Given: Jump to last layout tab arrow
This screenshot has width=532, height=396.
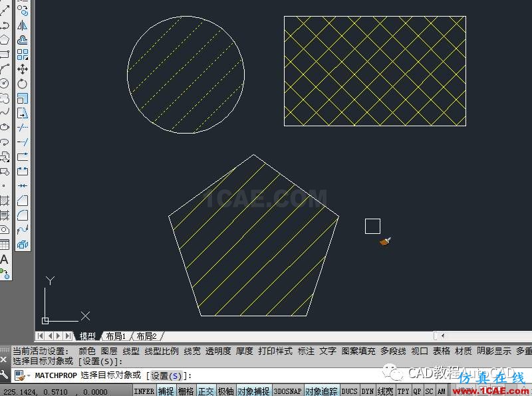Looking at the screenshot, I should [x=68, y=336].
